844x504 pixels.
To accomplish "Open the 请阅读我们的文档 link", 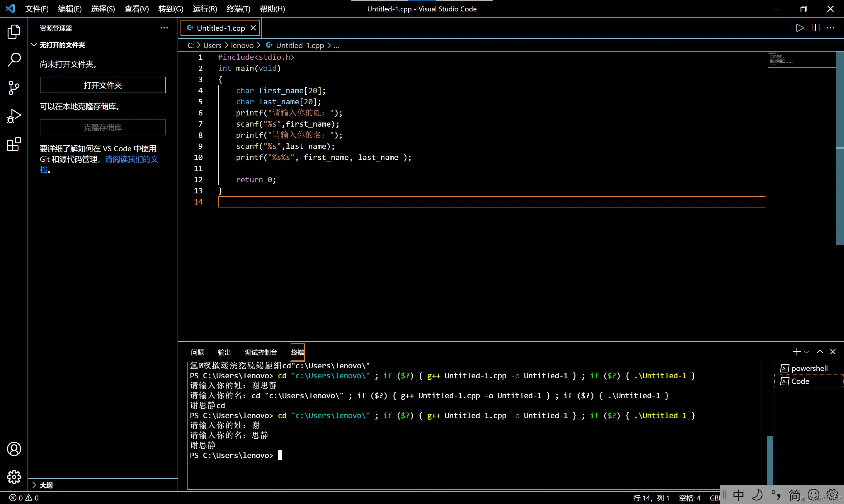I will [131, 159].
